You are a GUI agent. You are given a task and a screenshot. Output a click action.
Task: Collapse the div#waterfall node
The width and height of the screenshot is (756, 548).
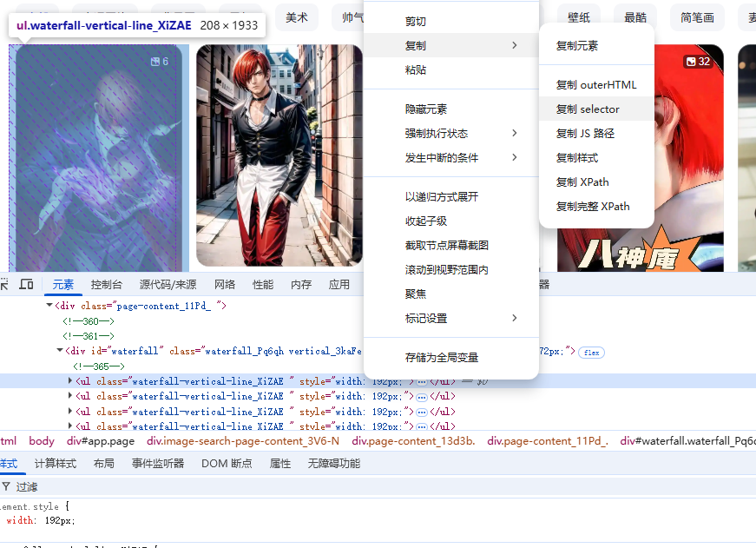pos(60,351)
